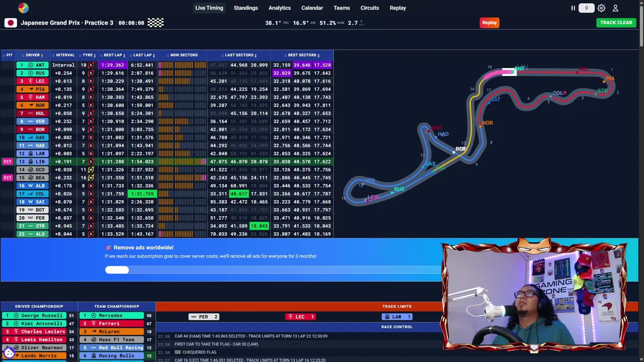644x362 pixels.
Task: Click the green TRACK CLEAR button
Action: coord(616,23)
